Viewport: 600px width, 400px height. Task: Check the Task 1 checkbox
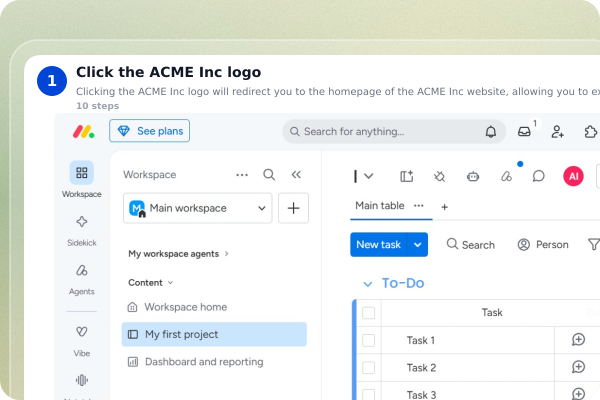coord(368,340)
